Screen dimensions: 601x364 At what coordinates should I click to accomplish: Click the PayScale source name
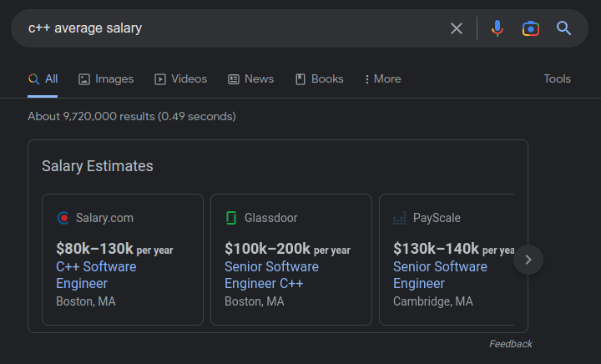tap(437, 218)
